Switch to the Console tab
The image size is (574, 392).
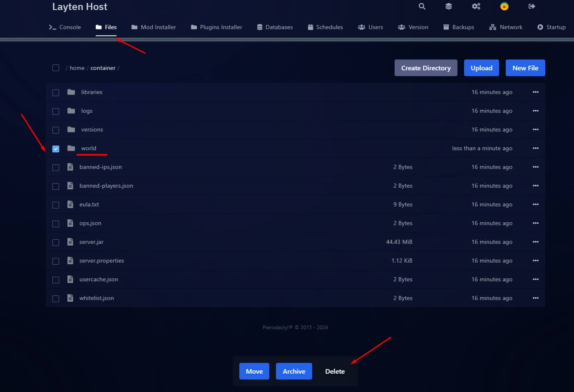(x=65, y=27)
